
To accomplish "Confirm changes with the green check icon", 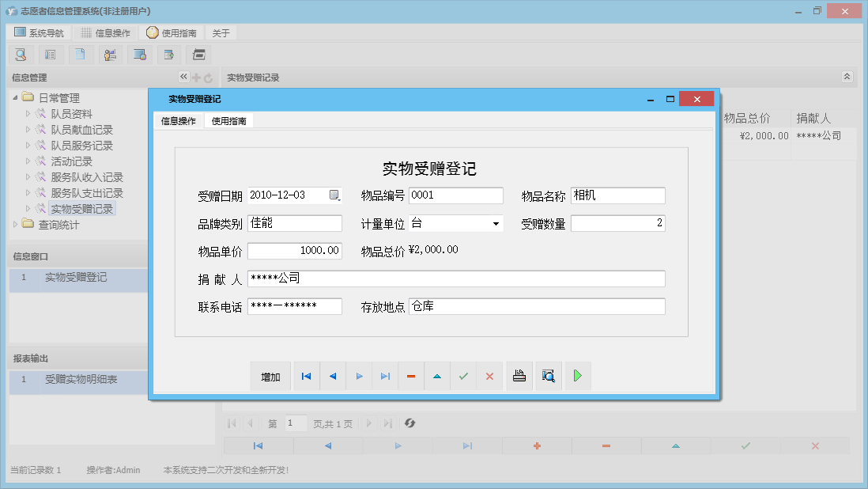I will (x=463, y=376).
